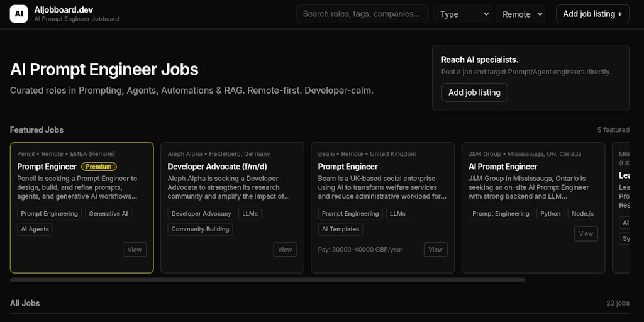The image size is (644, 322).
Task: Focus the search roles input field
Action: [362, 14]
